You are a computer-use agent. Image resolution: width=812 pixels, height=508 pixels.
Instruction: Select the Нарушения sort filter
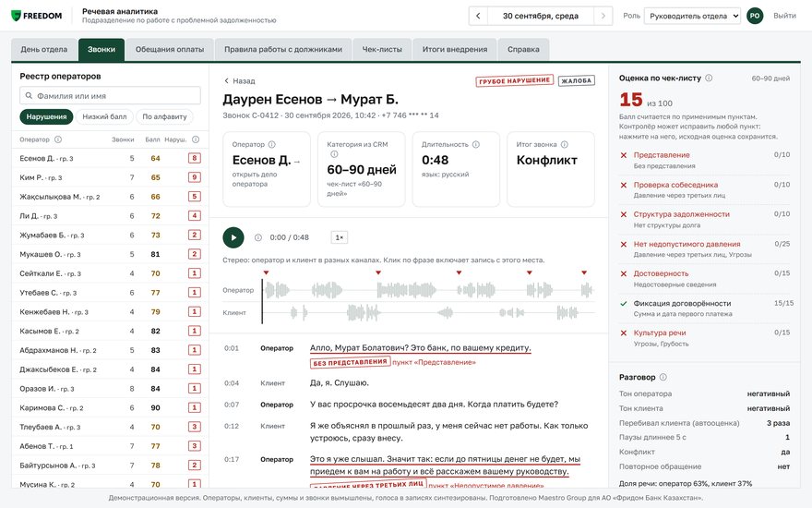click(46, 116)
